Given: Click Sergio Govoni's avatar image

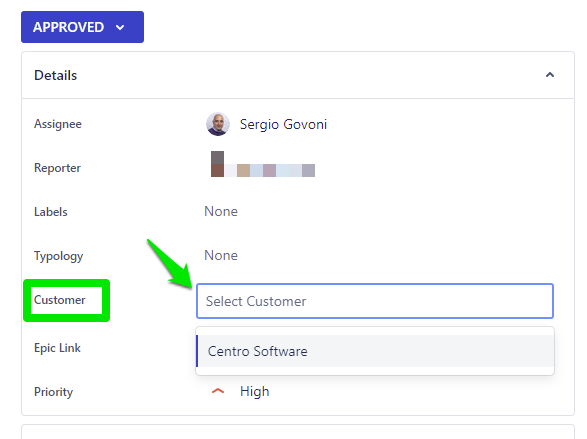Looking at the screenshot, I should pos(218,124).
